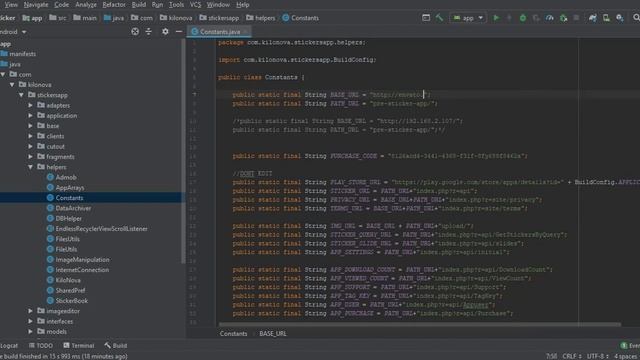Click the Collapse All icon in Project panel
Viewport: 640px width, 360px height.
pyautogui.click(x=149, y=31)
